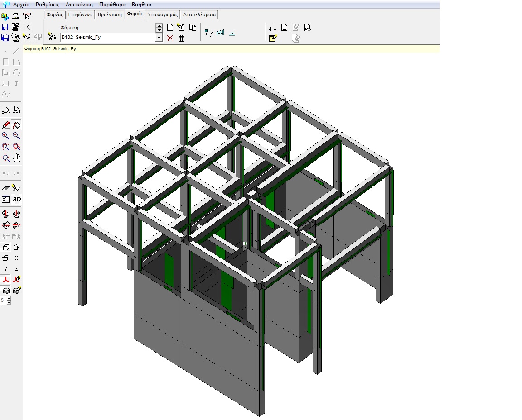
Task: Click the zoom in magnifier tool
Action: 5,136
